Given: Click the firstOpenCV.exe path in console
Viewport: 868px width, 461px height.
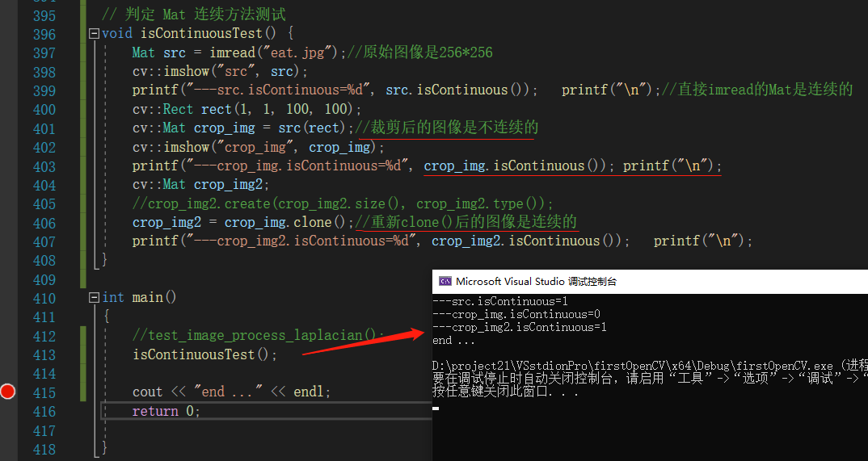Looking at the screenshot, I should [x=633, y=366].
